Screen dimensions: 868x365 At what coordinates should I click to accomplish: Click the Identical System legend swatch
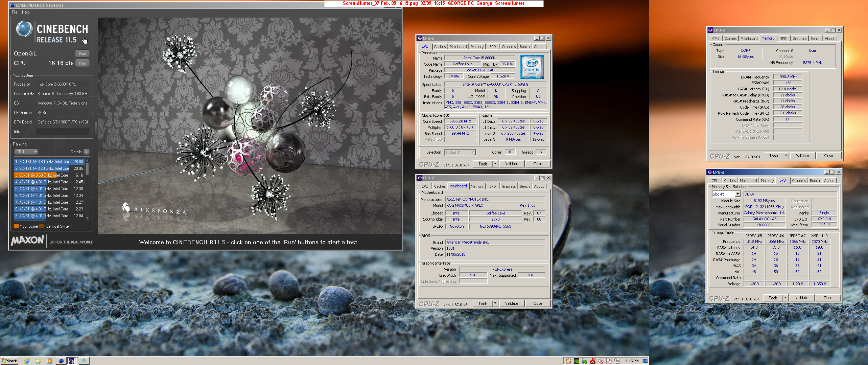tap(42, 226)
